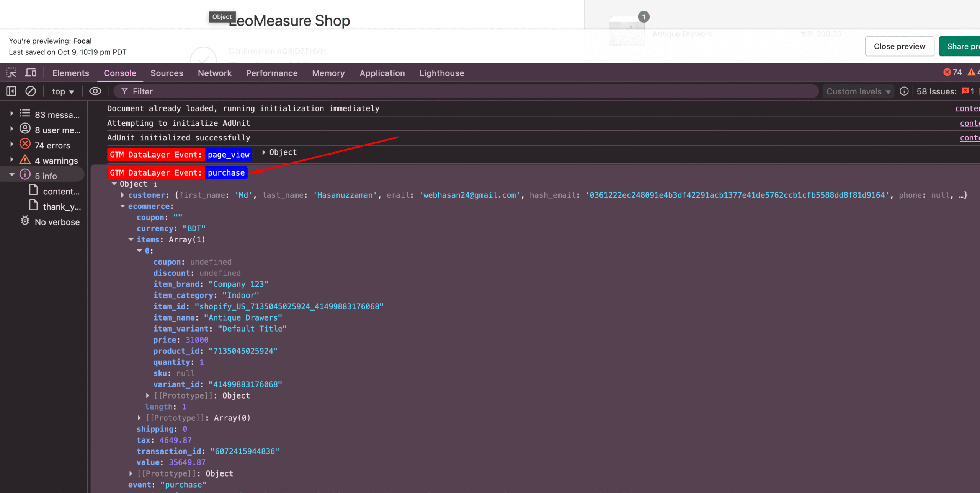Expand the 4 warnings sidebar group
This screenshot has height=493, width=980.
[12, 160]
